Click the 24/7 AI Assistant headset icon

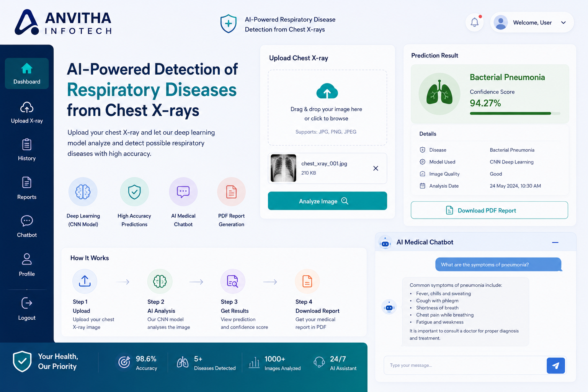pos(319,362)
